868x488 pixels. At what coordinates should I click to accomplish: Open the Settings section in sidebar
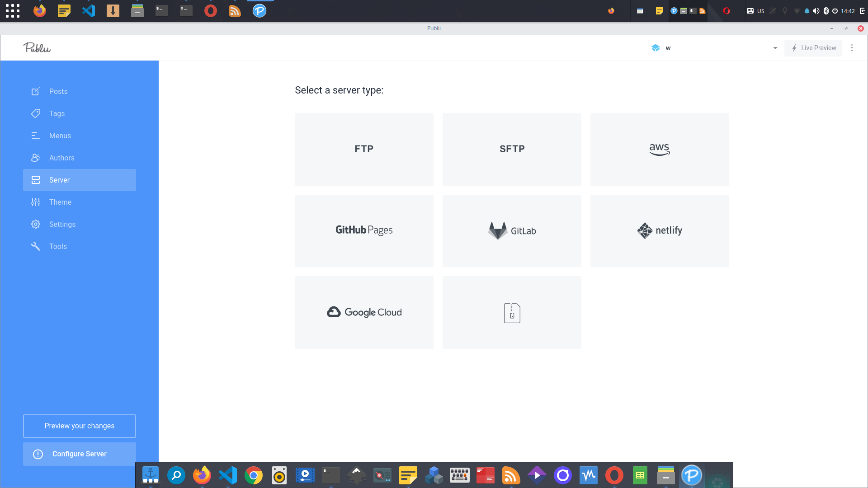tap(80, 224)
